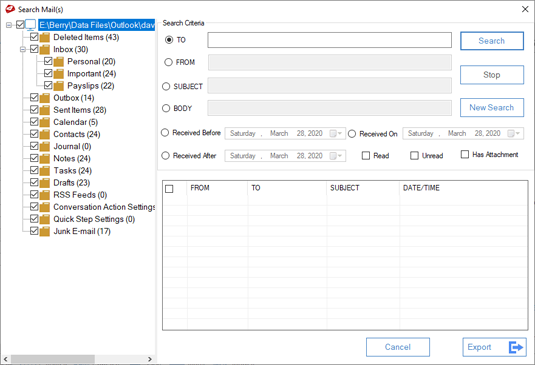
Task: Choose the Received After option
Action: [x=165, y=156]
